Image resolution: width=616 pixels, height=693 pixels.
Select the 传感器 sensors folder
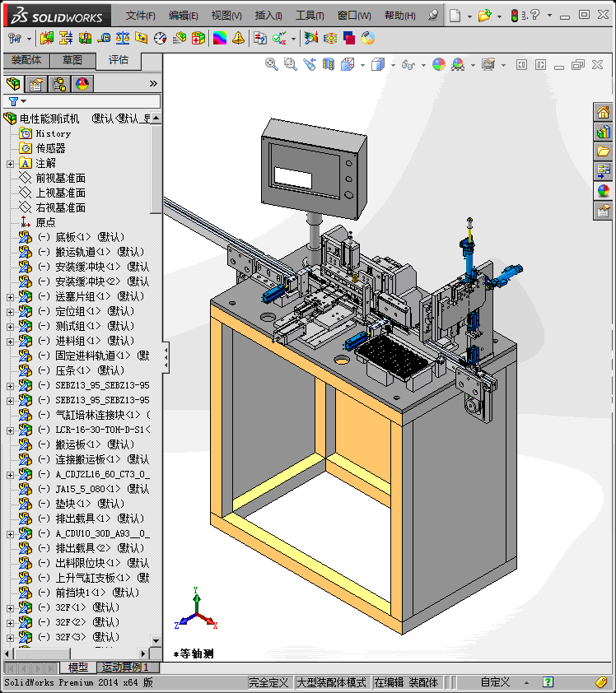50,148
